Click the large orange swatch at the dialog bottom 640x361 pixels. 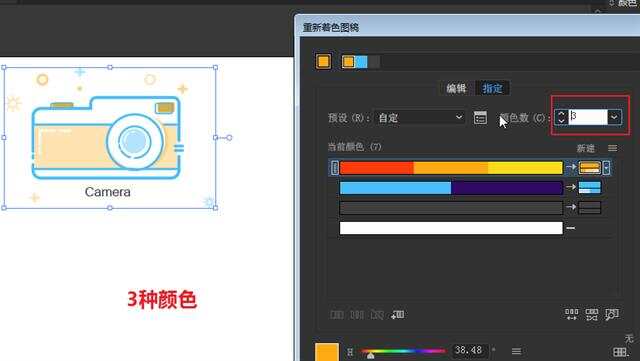coord(327,352)
